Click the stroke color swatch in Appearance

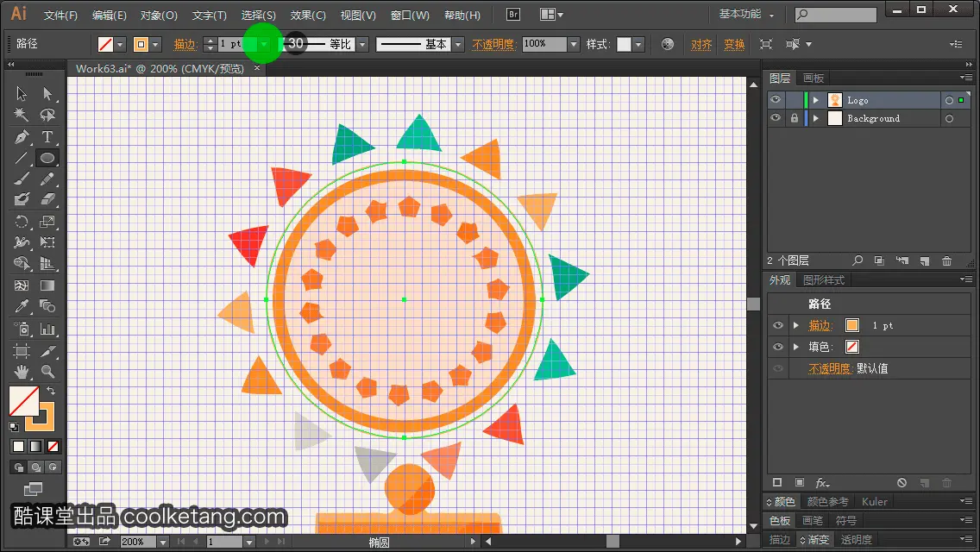851,325
